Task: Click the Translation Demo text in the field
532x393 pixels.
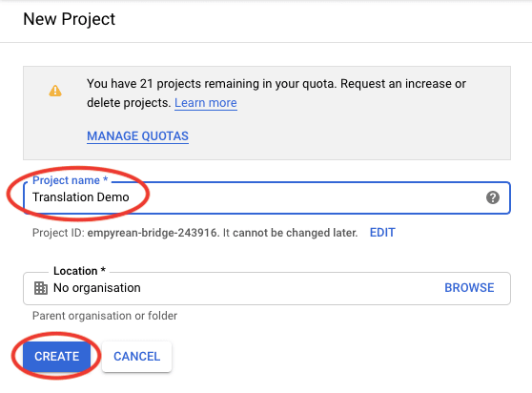Action: click(81, 197)
